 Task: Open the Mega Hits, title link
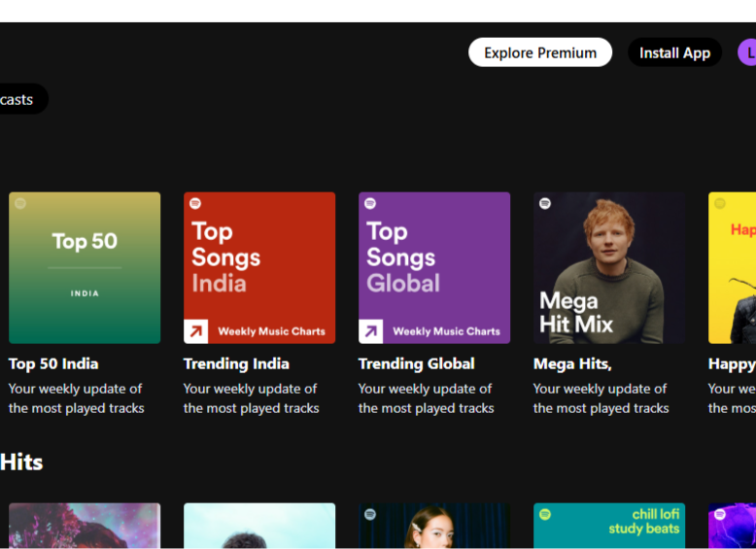572,363
